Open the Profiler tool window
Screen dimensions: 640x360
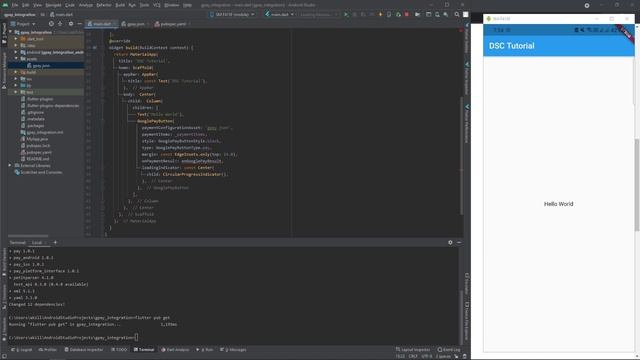coord(48,350)
